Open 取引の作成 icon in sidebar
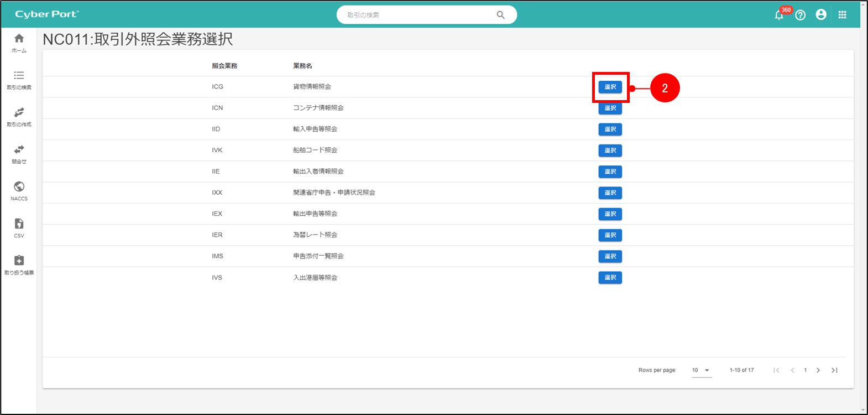The width and height of the screenshot is (868, 415). (19, 113)
